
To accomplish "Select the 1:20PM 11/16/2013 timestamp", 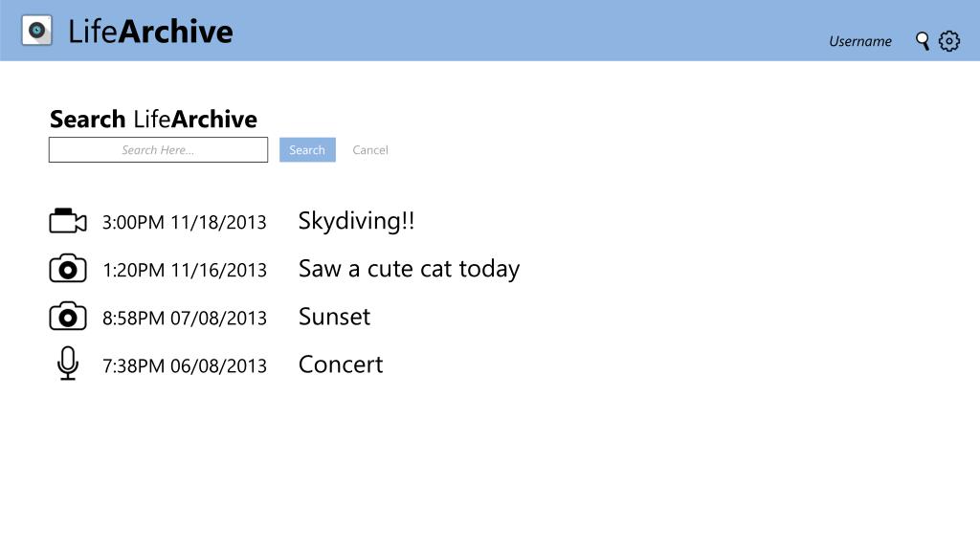I will point(185,271).
